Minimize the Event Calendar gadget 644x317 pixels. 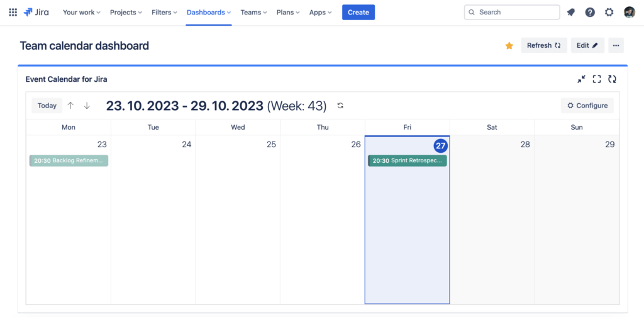581,79
